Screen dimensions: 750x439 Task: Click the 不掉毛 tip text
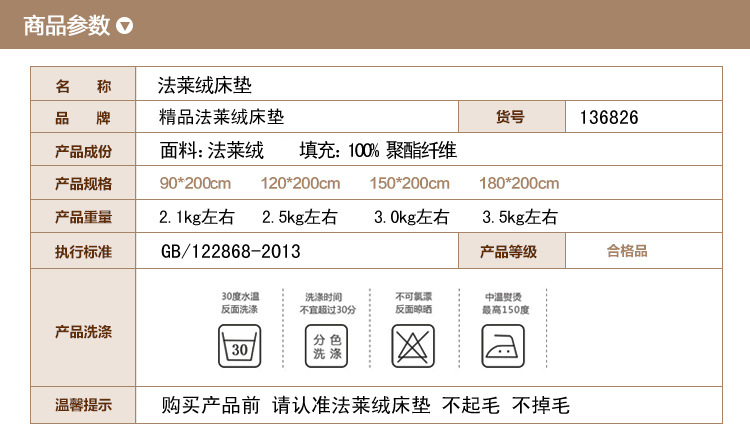(541, 406)
